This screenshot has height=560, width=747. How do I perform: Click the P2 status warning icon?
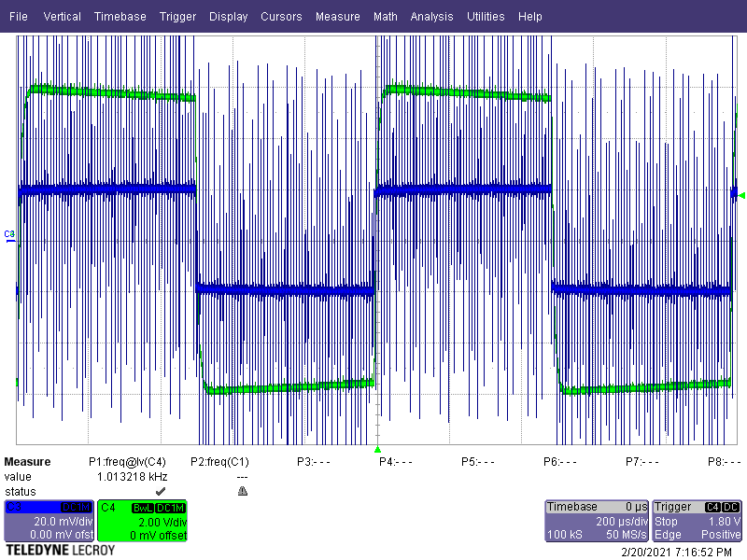(243, 491)
